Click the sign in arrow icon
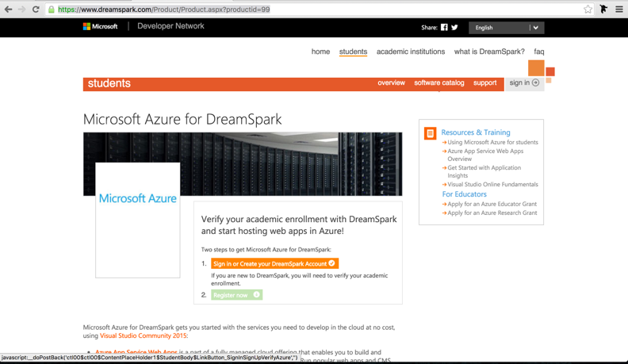Viewport: 628px width, 364px height. click(535, 82)
